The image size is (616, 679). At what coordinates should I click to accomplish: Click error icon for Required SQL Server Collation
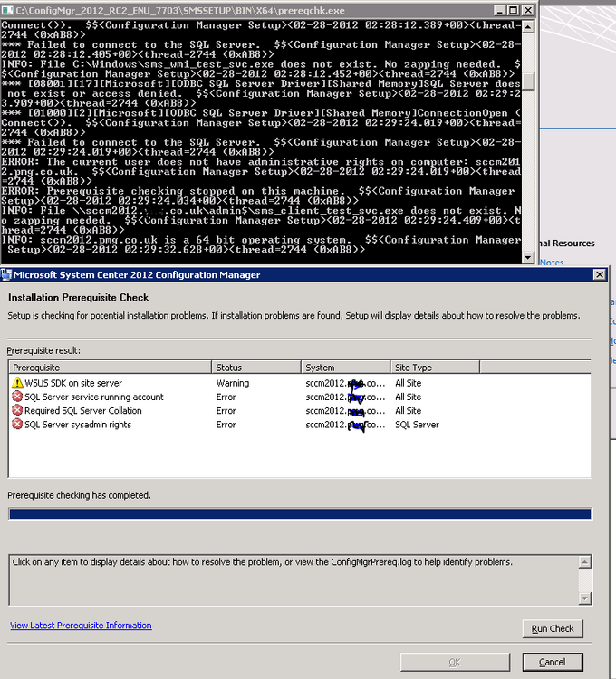[17, 410]
